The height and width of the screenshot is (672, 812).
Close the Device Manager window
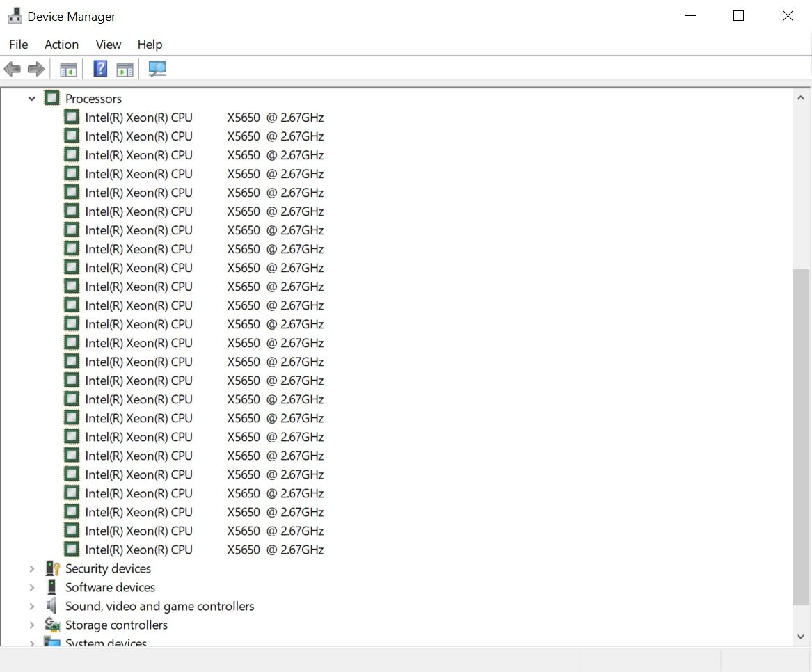pos(788,16)
